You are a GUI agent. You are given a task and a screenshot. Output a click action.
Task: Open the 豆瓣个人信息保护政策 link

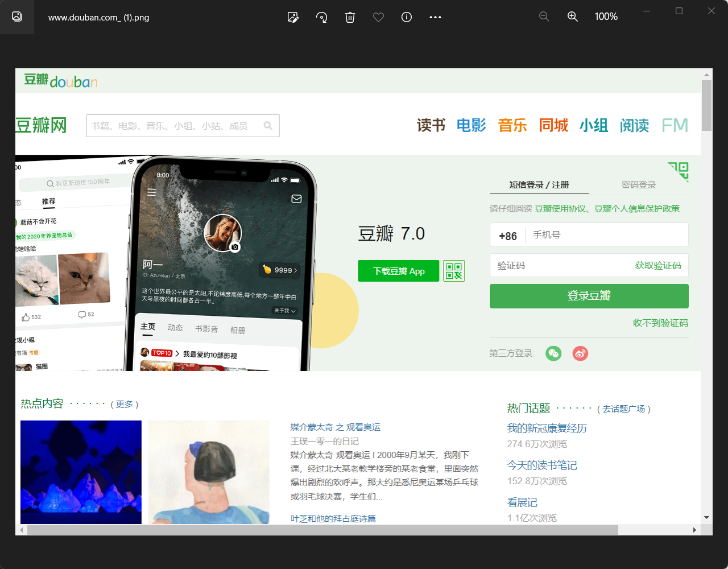[637, 208]
